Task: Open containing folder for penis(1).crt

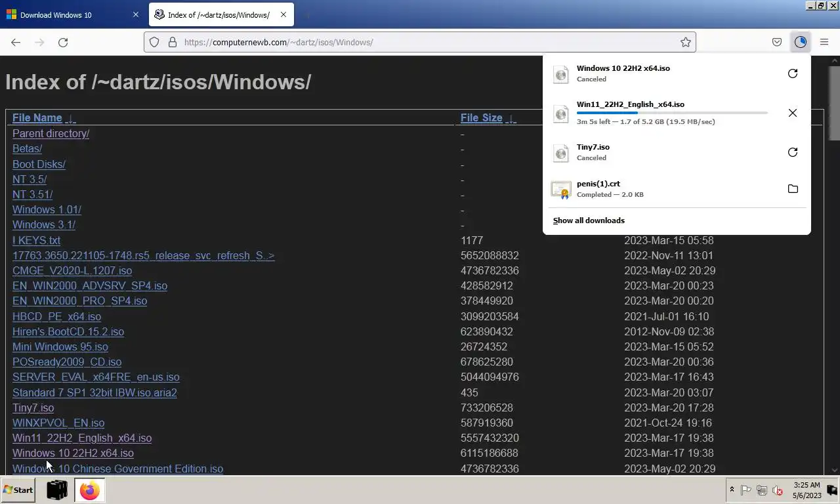Action: coord(793,189)
